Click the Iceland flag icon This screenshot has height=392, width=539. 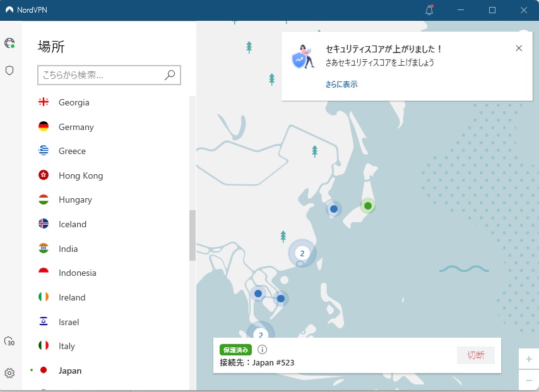tap(44, 224)
